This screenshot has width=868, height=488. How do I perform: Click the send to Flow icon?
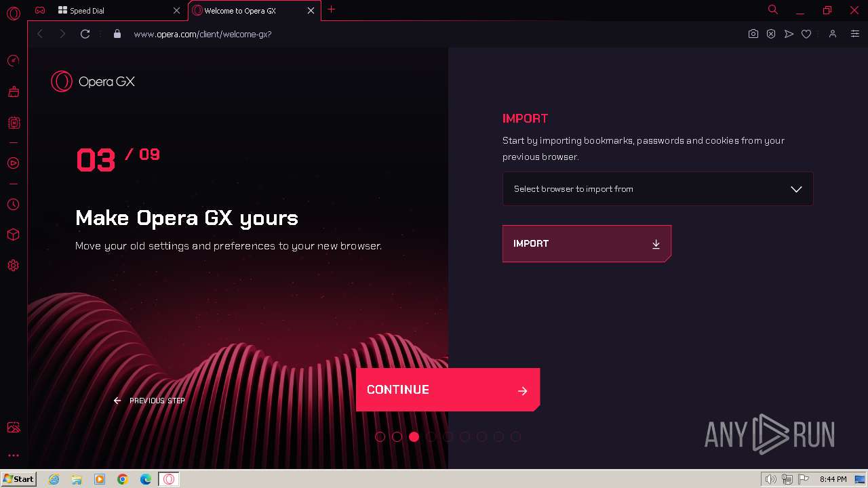(789, 34)
